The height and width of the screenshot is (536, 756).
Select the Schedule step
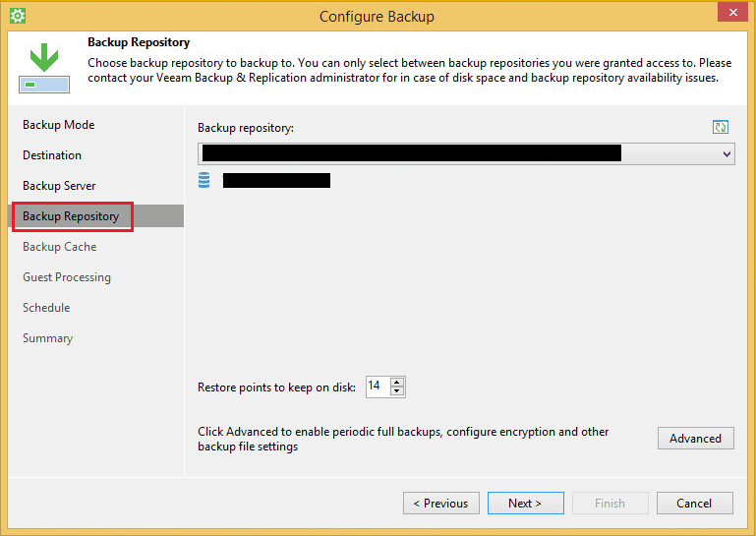pos(46,308)
